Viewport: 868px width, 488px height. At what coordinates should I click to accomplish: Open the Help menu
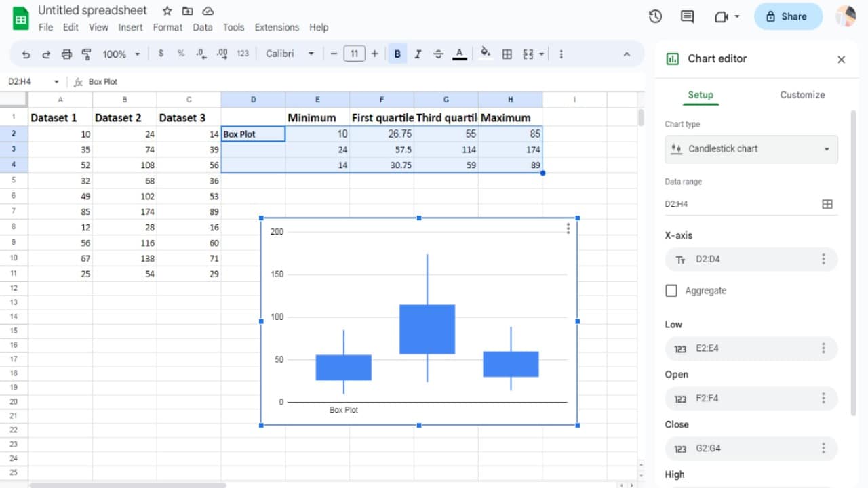(319, 27)
